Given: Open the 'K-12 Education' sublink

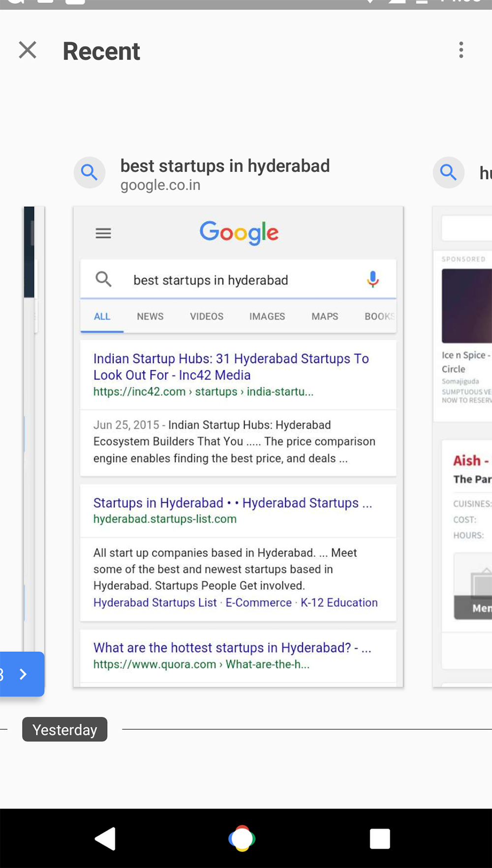Looking at the screenshot, I should coord(339,603).
